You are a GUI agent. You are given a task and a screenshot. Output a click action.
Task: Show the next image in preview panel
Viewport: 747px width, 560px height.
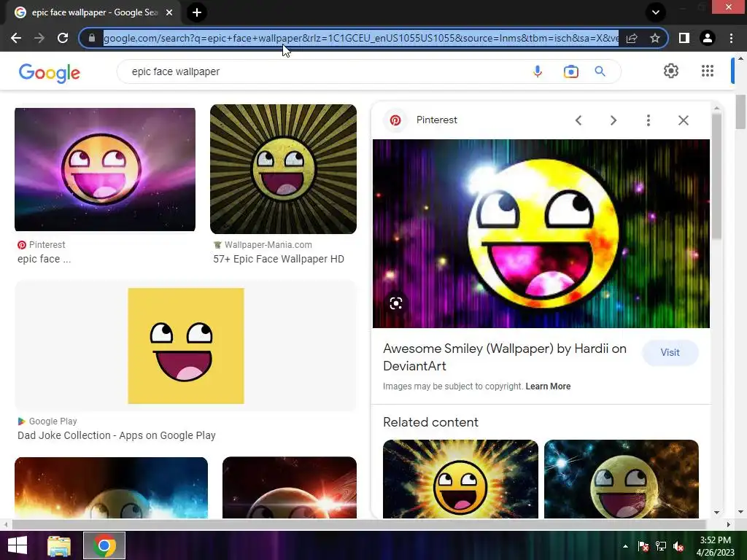tap(614, 120)
